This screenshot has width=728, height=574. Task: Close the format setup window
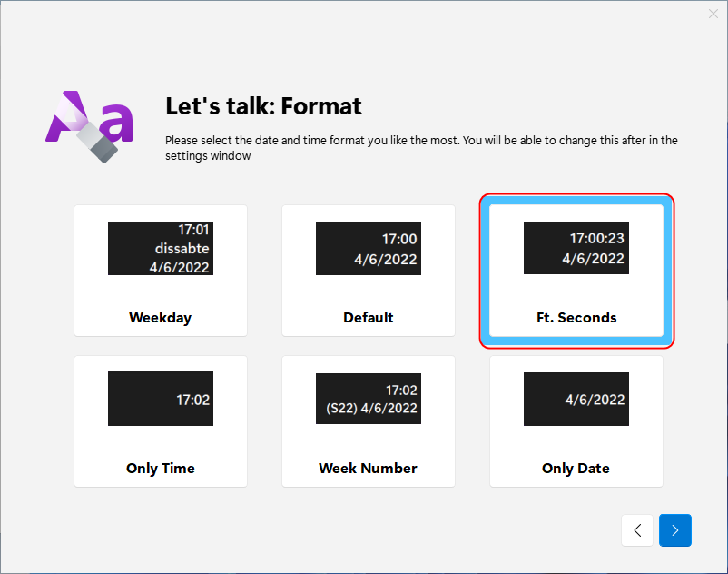pos(713,14)
